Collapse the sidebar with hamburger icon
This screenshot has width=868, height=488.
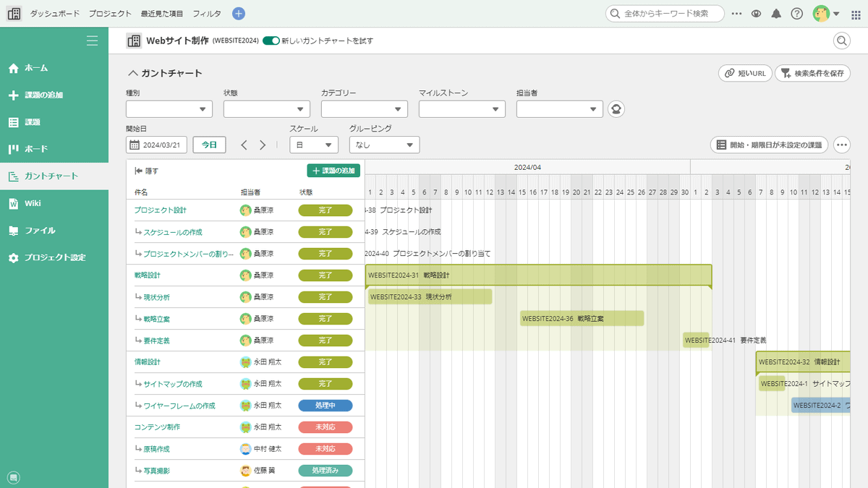click(92, 41)
